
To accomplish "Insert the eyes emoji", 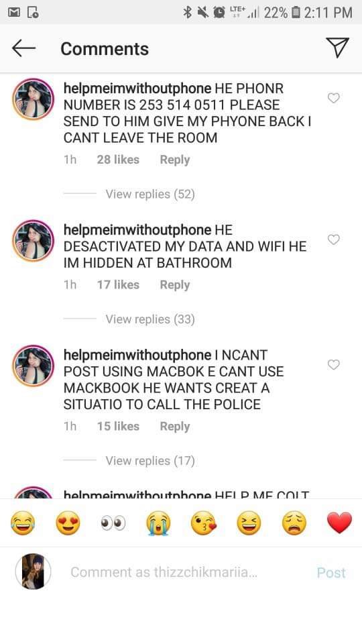I will tap(113, 523).
